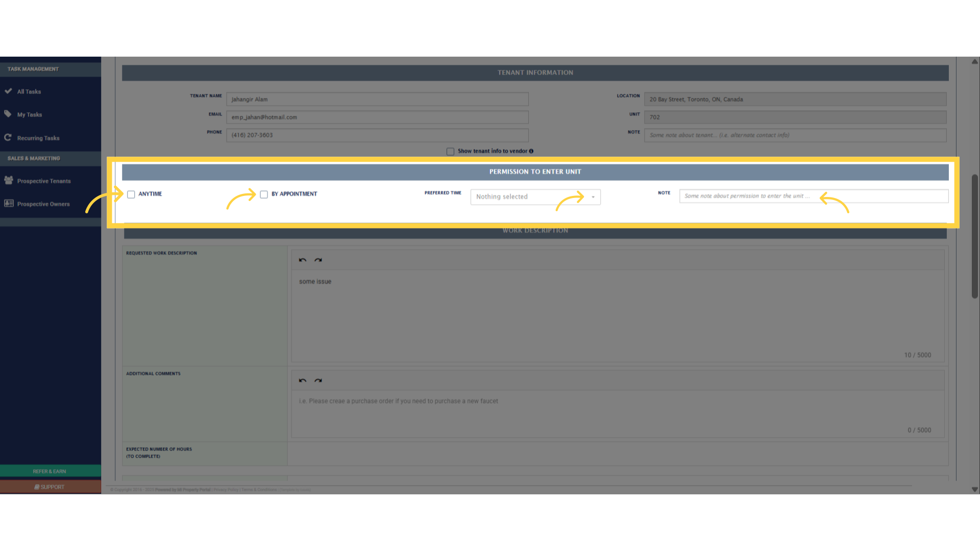Click the REFER & EARN button

pos(50,471)
